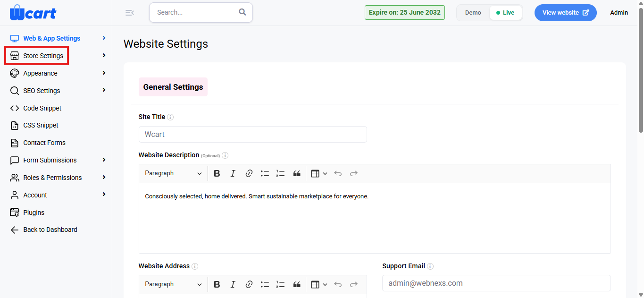644x298 pixels.
Task: Open Paragraph dropdown in Website Description editor
Action: pos(173,173)
